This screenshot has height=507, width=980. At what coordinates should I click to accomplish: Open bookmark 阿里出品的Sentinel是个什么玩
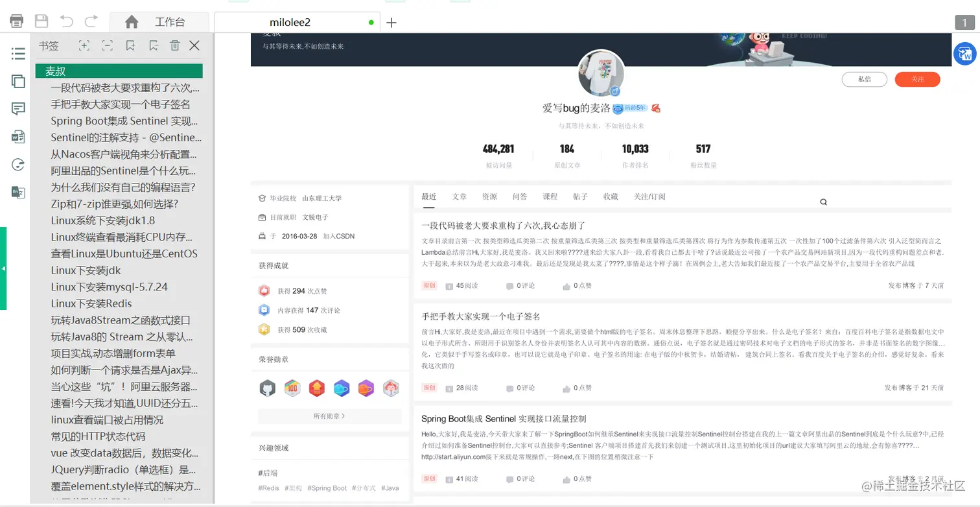(123, 171)
